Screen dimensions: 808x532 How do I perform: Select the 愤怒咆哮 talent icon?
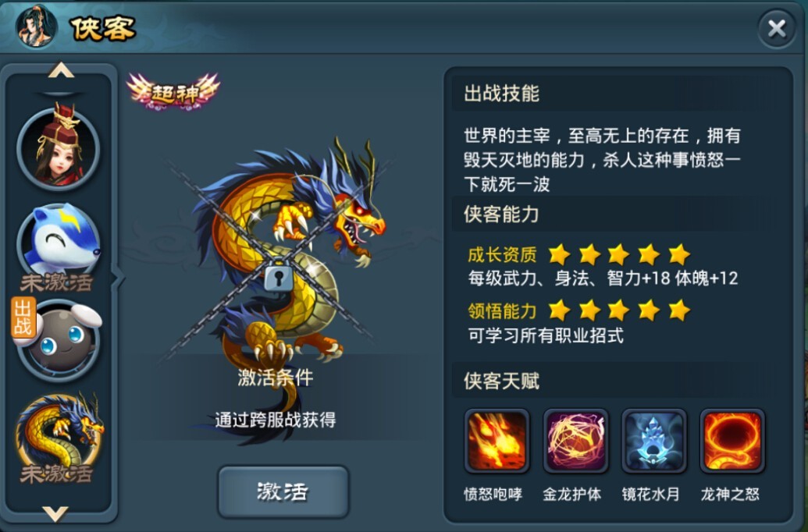pos(497,441)
